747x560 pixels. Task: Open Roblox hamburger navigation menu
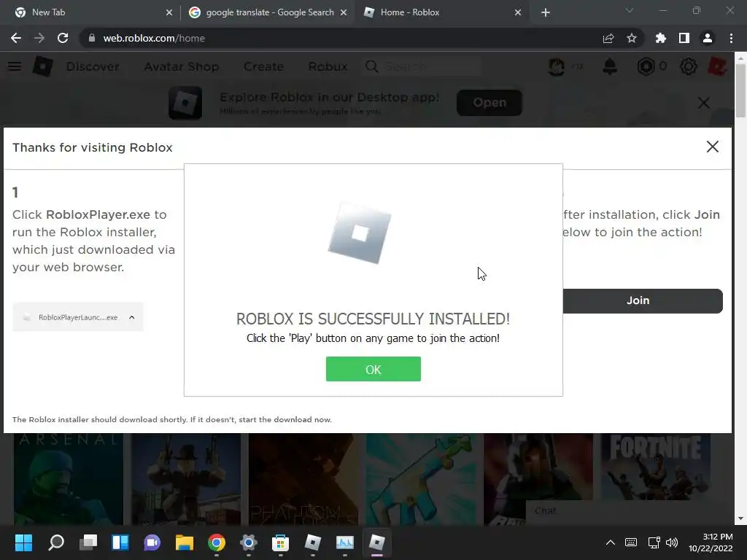[15, 66]
